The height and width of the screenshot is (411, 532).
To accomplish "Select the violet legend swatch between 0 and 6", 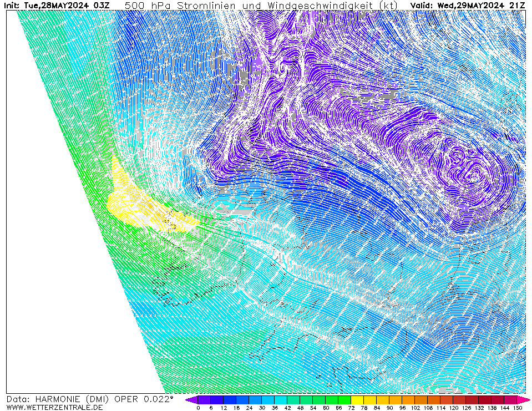I will [204, 400].
